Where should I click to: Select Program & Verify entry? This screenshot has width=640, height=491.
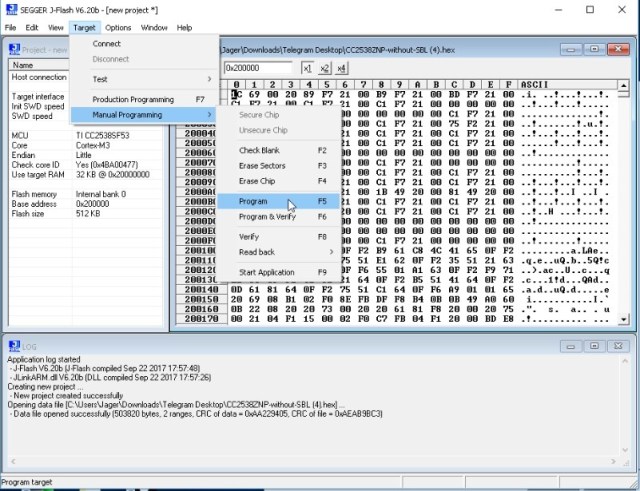[278, 217]
